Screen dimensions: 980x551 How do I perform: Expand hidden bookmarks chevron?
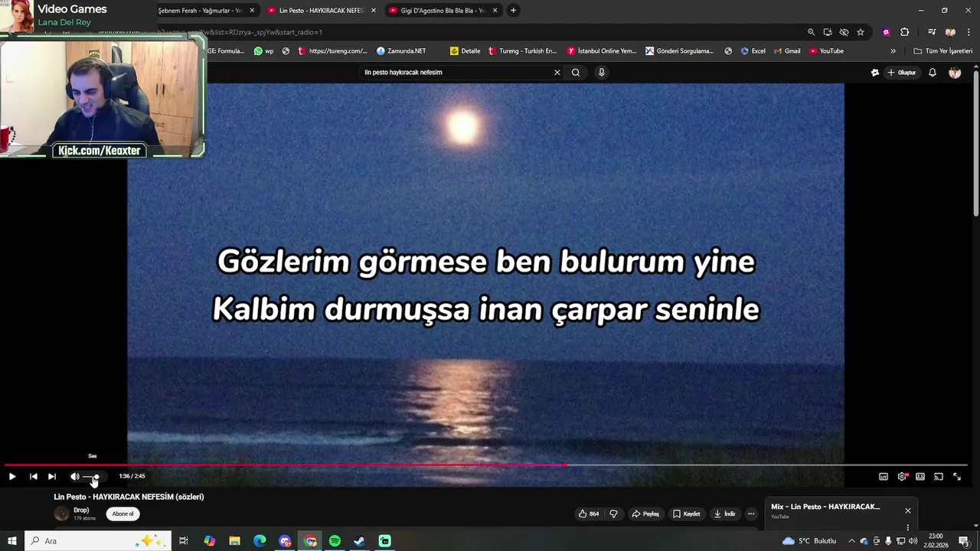[893, 51]
